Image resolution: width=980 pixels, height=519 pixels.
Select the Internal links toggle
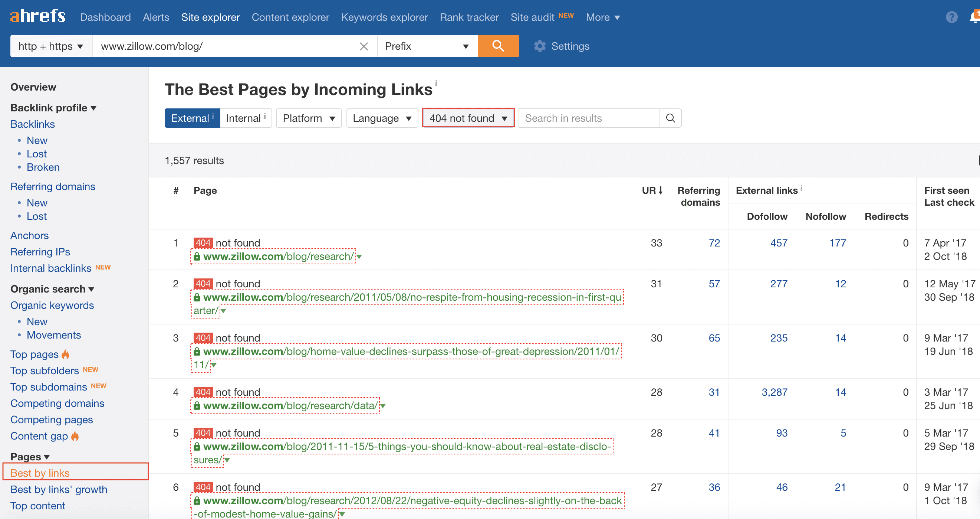point(246,118)
